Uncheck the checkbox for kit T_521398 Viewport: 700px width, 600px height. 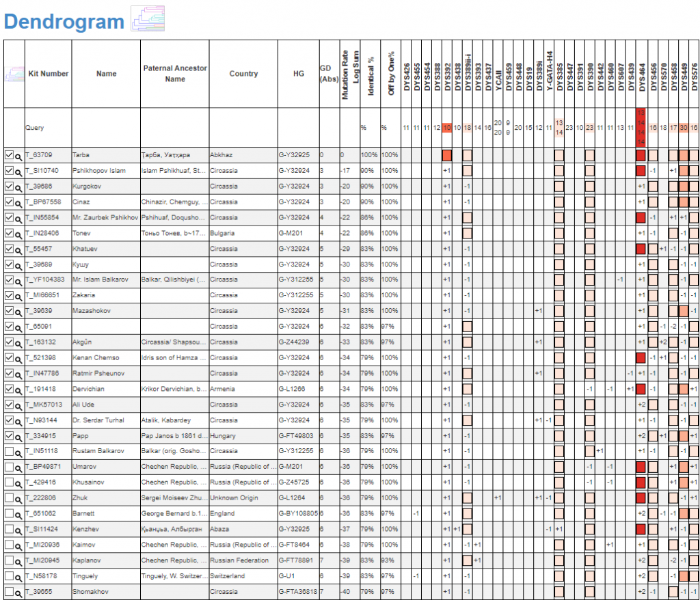[9, 358]
